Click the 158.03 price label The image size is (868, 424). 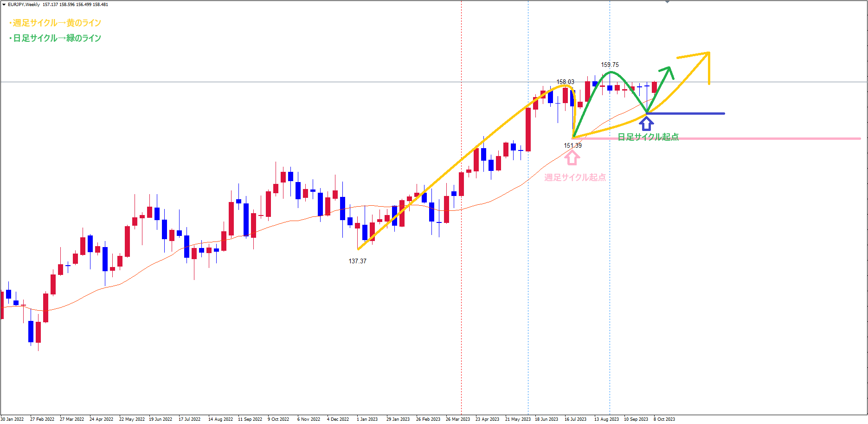point(565,82)
